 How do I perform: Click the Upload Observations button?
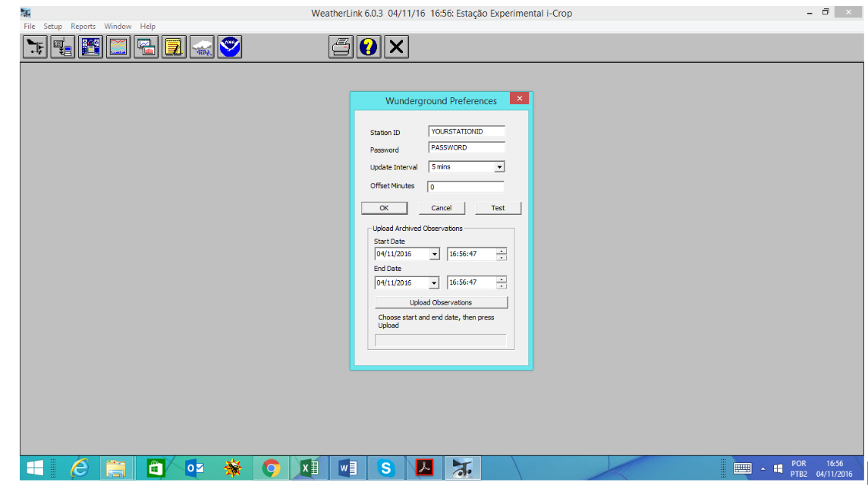click(441, 302)
